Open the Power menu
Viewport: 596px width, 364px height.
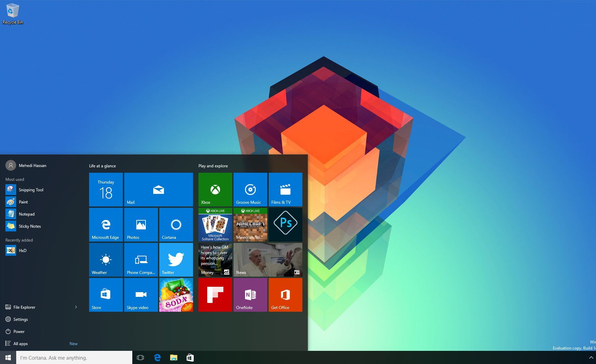coord(19,331)
